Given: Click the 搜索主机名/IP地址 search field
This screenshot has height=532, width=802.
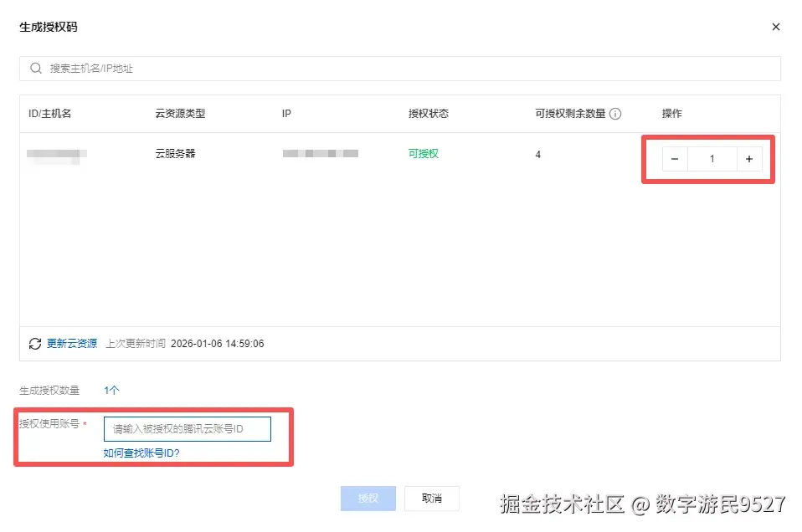Looking at the screenshot, I should coord(251,68).
